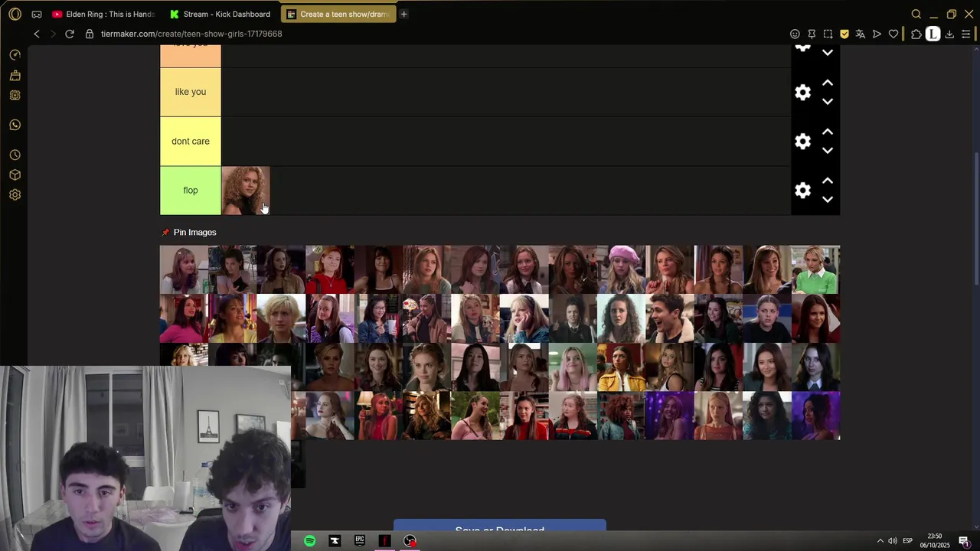Open History clock icon in sidebar
This screenshot has width=980, height=551.
tap(15, 155)
